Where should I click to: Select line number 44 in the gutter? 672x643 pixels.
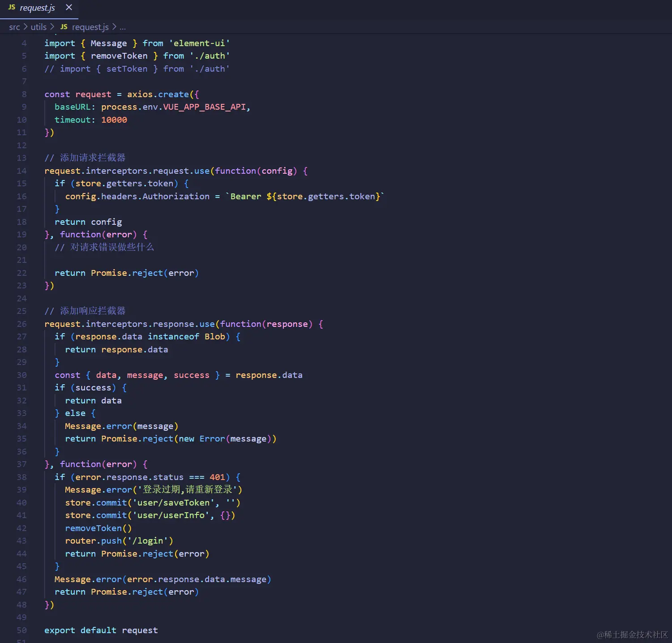21,554
